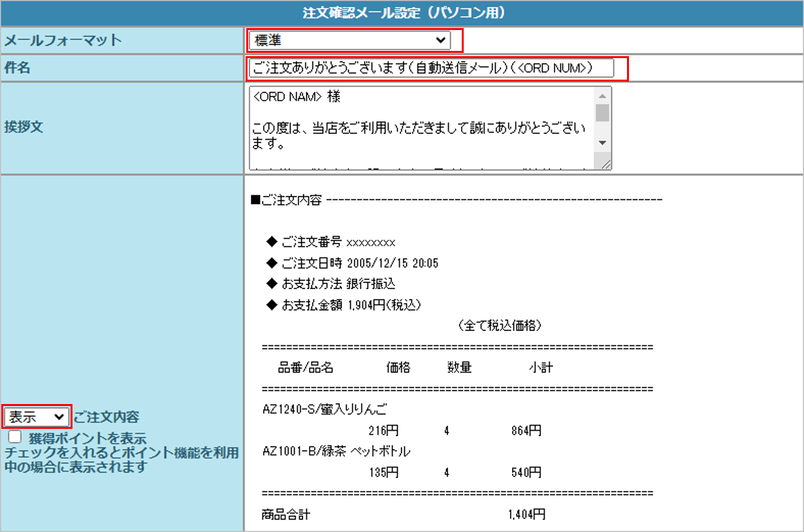Click the メールフォーマット label

point(63,40)
